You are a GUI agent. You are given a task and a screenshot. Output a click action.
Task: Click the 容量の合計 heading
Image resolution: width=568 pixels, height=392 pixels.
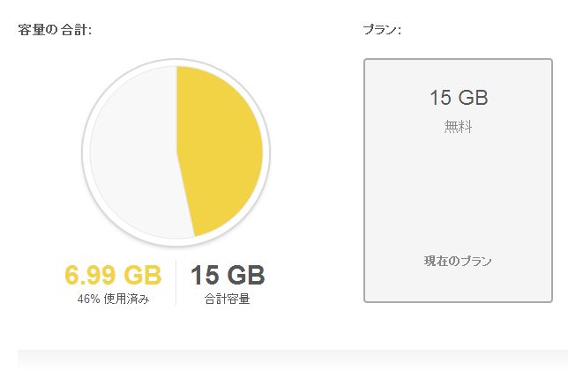click(x=55, y=30)
